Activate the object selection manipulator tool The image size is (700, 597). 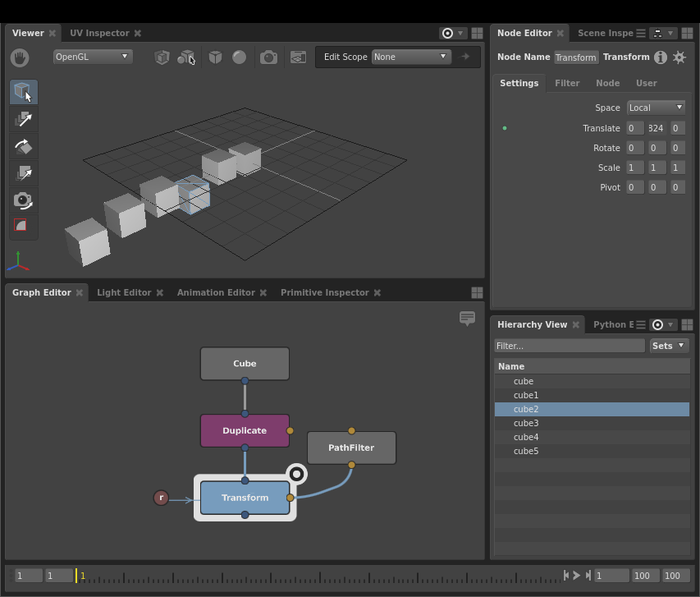point(23,92)
